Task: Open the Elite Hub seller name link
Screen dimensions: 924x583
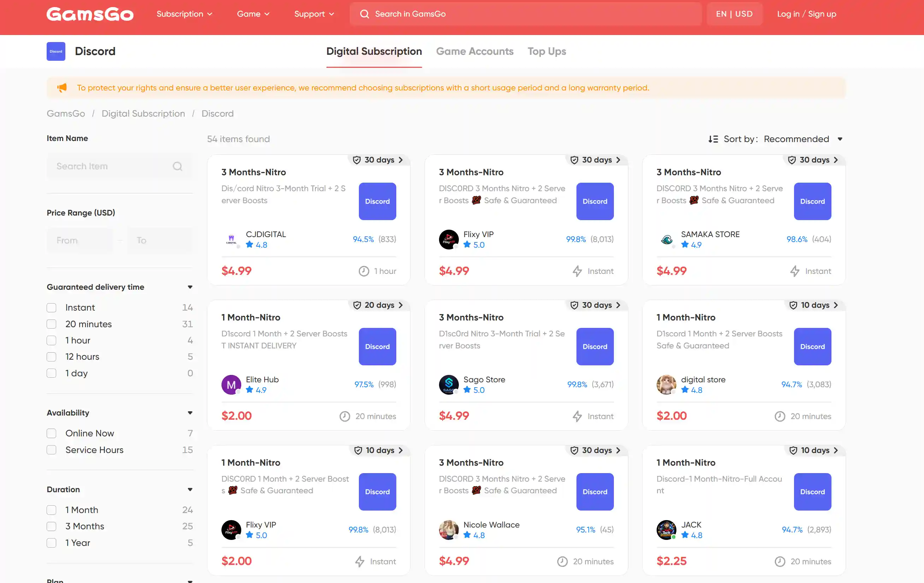Action: click(262, 379)
